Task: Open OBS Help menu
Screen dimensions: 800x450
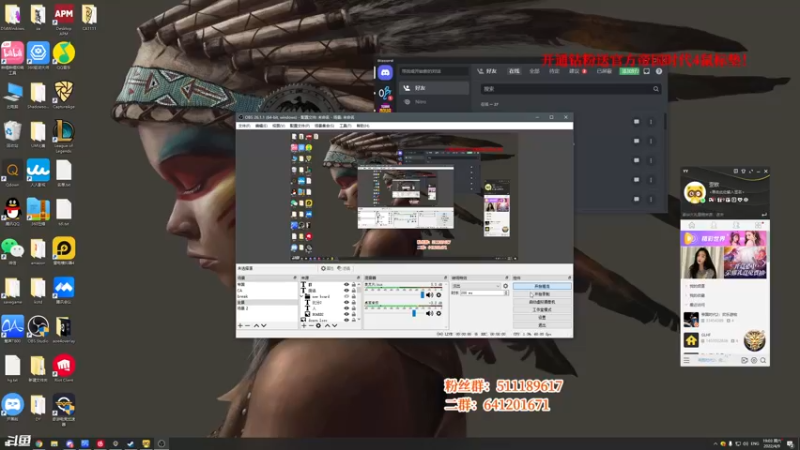Action: [x=363, y=126]
